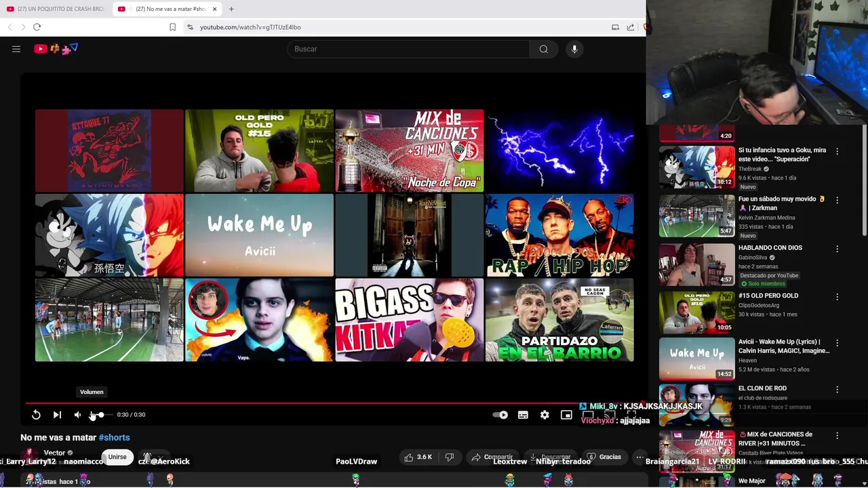The width and height of the screenshot is (868, 488).
Task: Click the reload page icon in browser
Action: tap(37, 27)
